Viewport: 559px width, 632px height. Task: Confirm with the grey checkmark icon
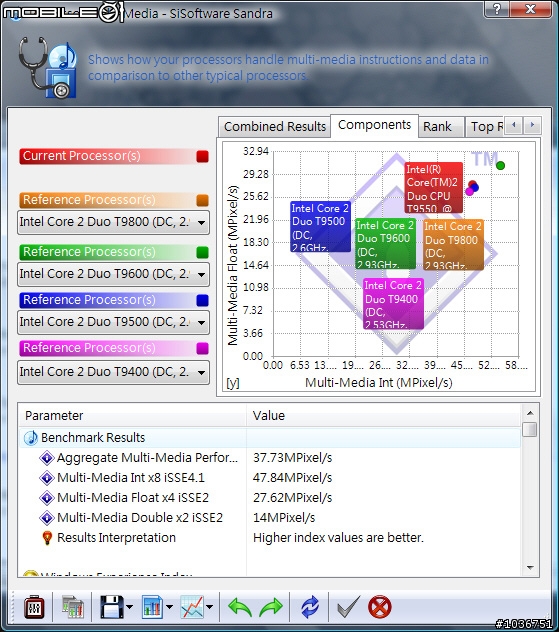click(348, 607)
